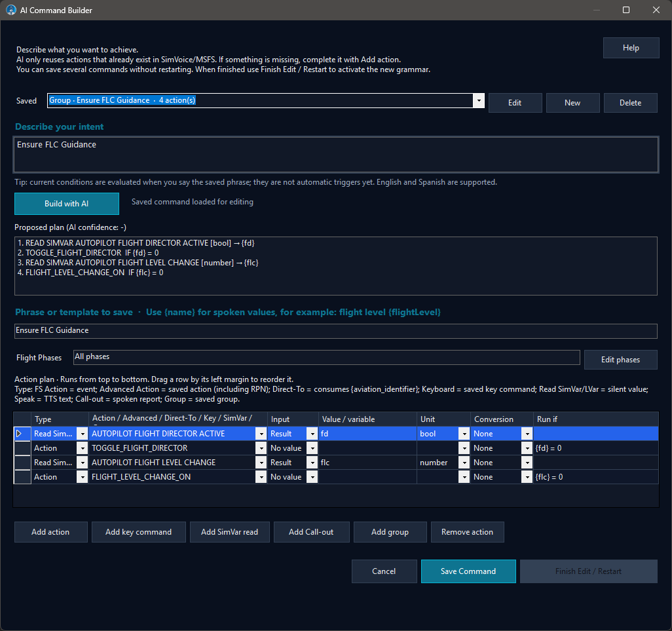Click Build with AI
Viewport: 672px width, 631px height.
(66, 204)
